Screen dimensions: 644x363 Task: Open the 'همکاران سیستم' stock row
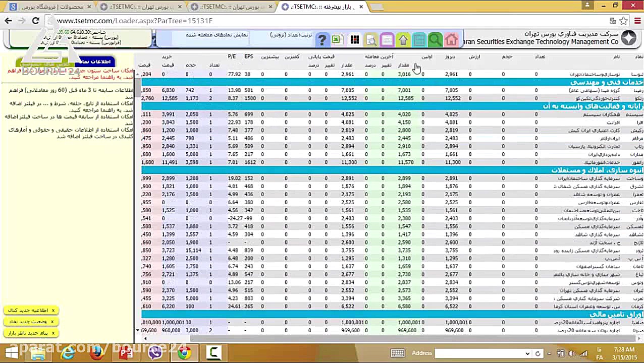pyautogui.click(x=392, y=114)
